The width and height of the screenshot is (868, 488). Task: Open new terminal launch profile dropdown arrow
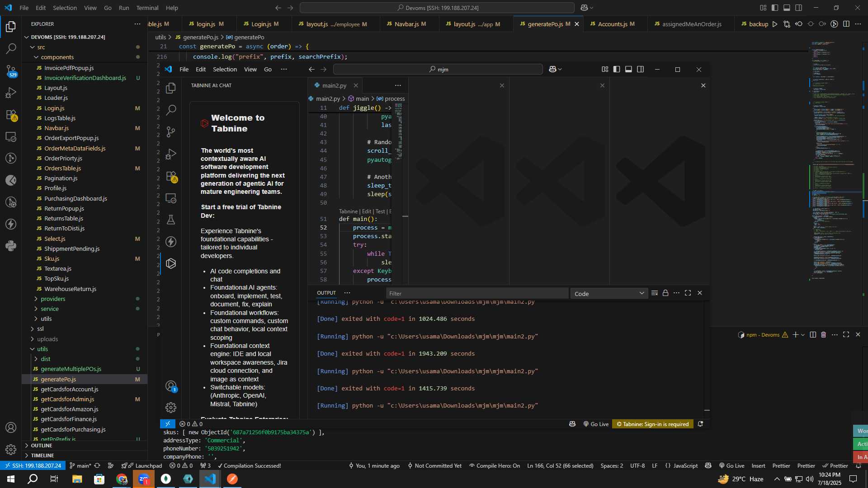tap(803, 335)
